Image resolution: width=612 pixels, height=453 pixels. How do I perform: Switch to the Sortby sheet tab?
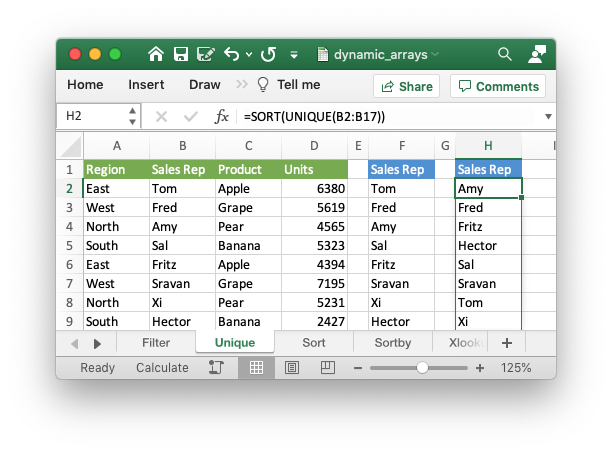(393, 343)
